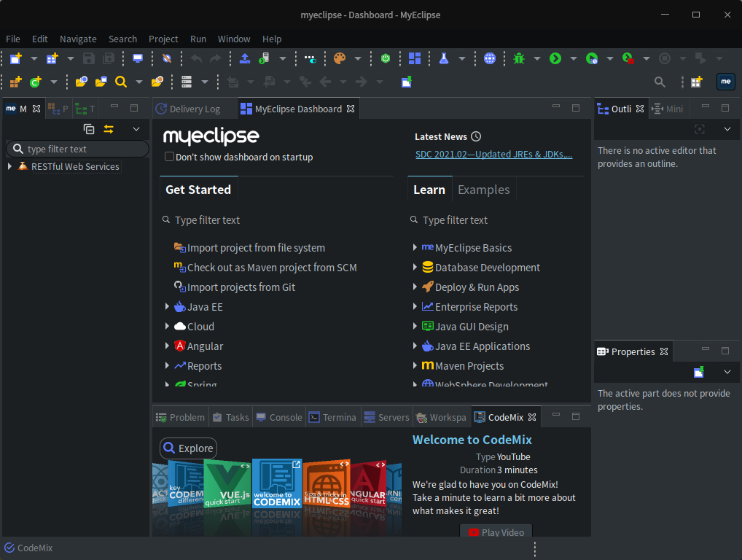Open the Window menu
The image size is (742, 560).
[234, 39]
